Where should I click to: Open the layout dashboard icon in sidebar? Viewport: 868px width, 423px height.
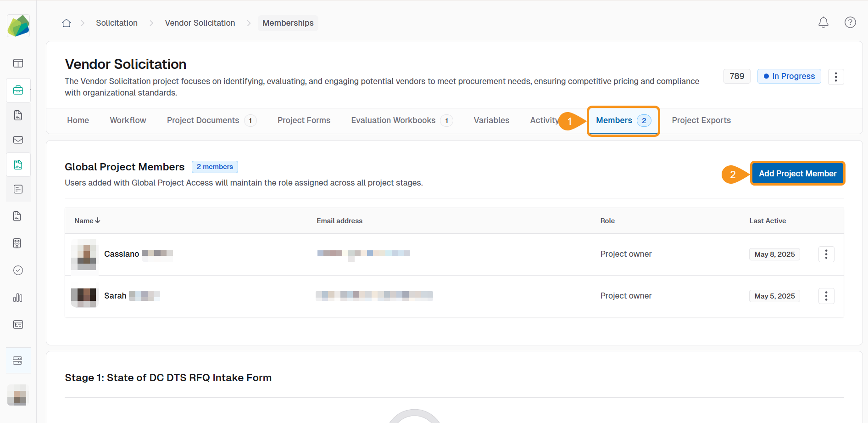[18, 63]
